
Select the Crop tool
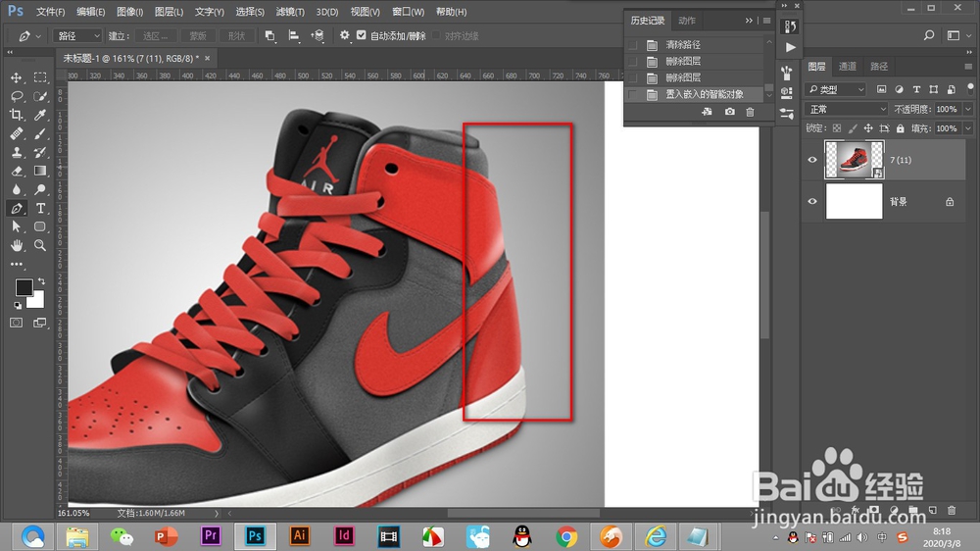(17, 115)
